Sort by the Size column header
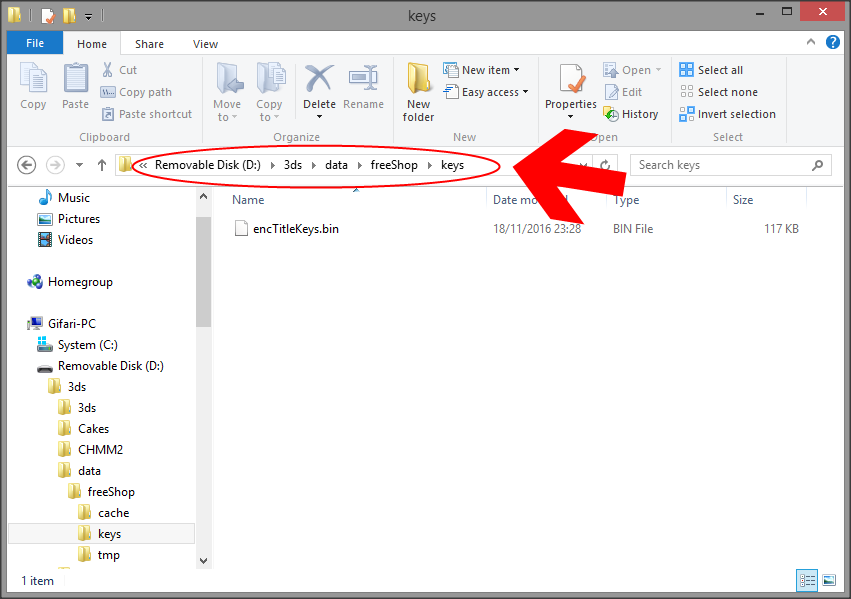The image size is (851, 599). [743, 200]
